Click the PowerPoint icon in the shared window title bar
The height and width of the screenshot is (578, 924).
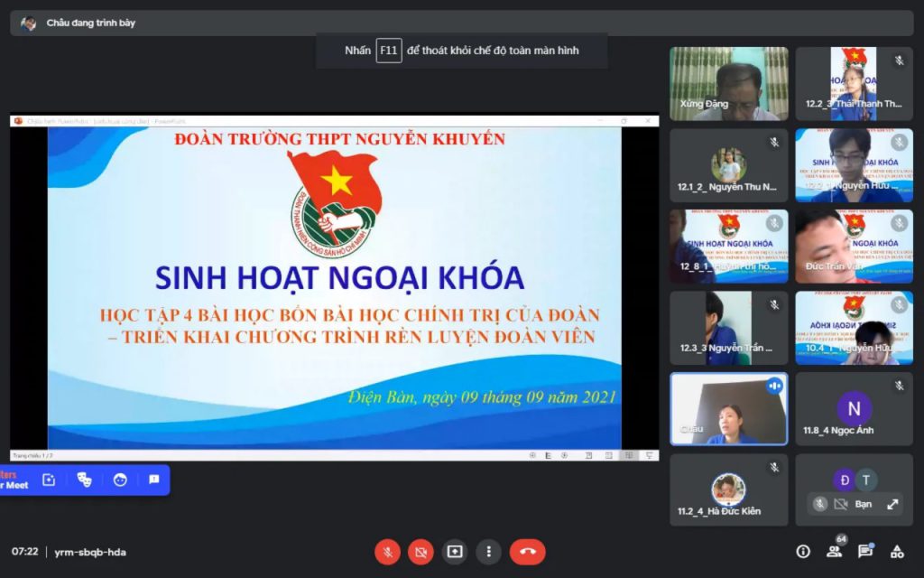(18, 121)
